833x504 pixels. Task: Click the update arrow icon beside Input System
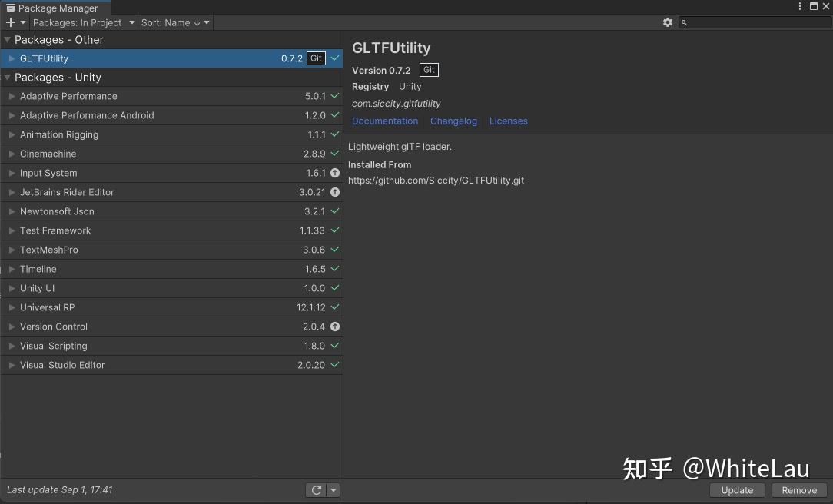(334, 173)
